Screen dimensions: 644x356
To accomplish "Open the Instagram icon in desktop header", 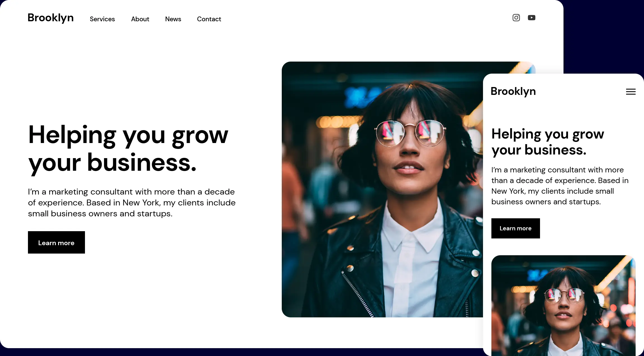I will [516, 18].
